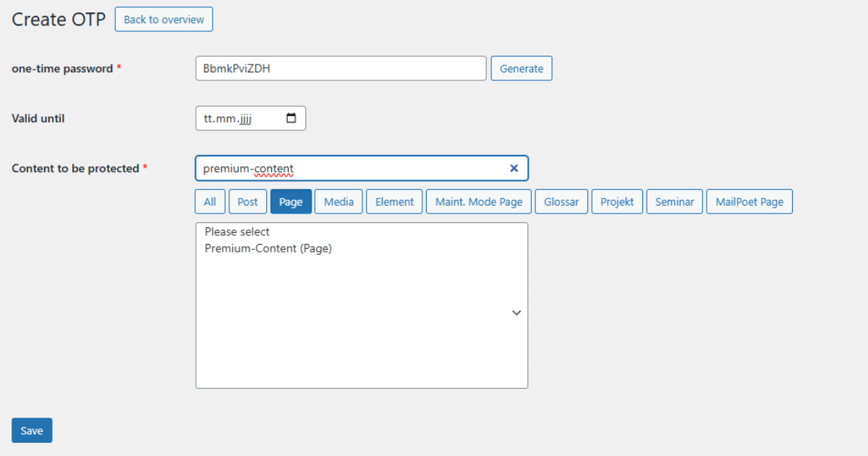Choose the Please select option
Screen dimensions: 868x456
coord(237,232)
